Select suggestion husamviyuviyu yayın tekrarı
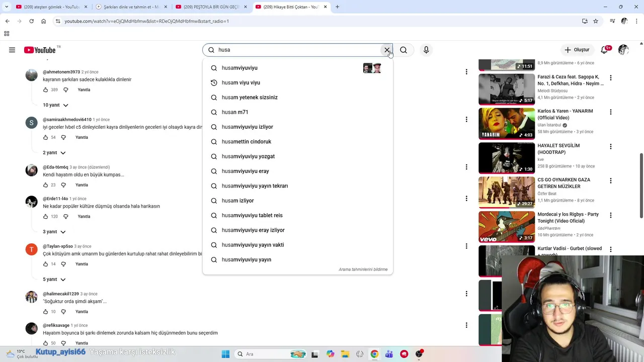The width and height of the screenshot is (644, 362). pos(297,186)
